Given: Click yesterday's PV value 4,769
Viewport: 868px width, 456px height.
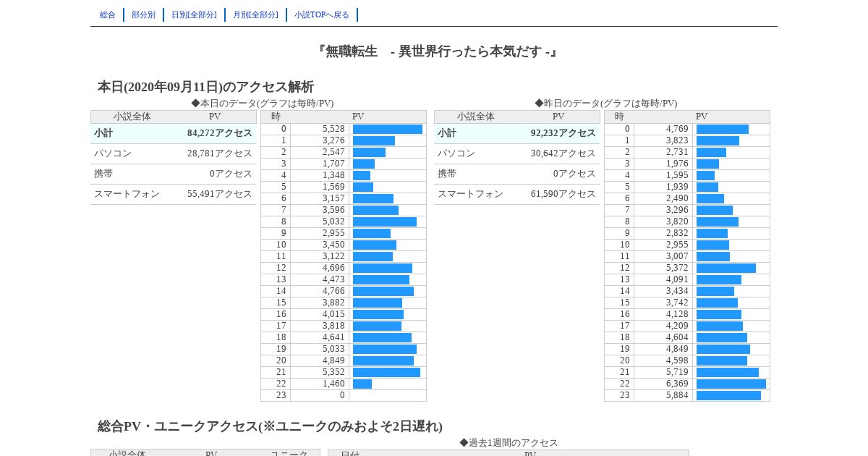Looking at the screenshot, I should coord(677,130).
